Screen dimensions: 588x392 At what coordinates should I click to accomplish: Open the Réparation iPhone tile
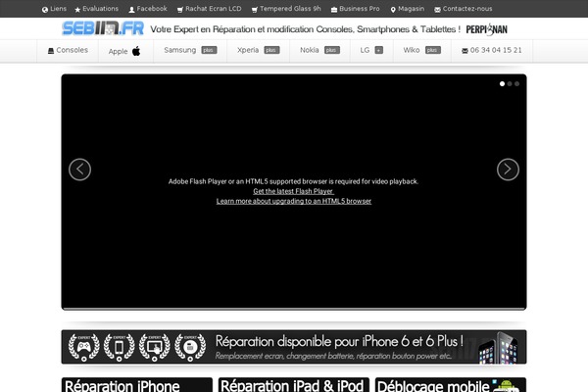click(x=137, y=385)
